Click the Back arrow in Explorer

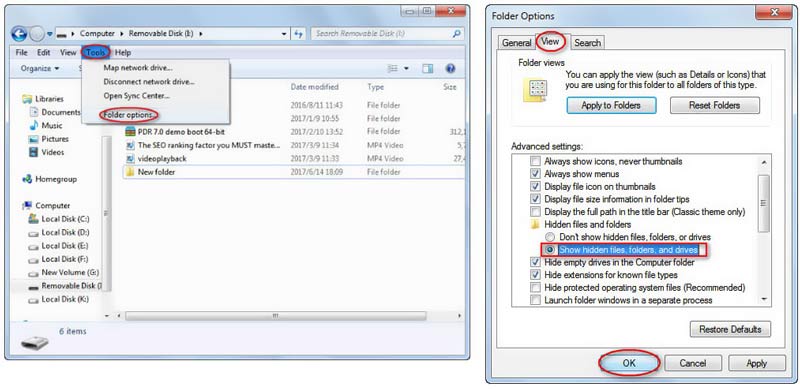(19, 34)
